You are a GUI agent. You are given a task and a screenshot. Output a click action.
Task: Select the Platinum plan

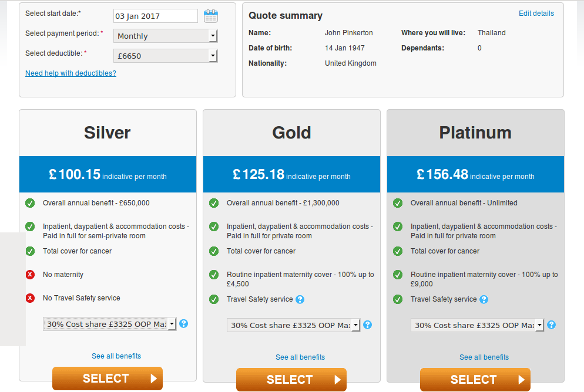point(475,380)
